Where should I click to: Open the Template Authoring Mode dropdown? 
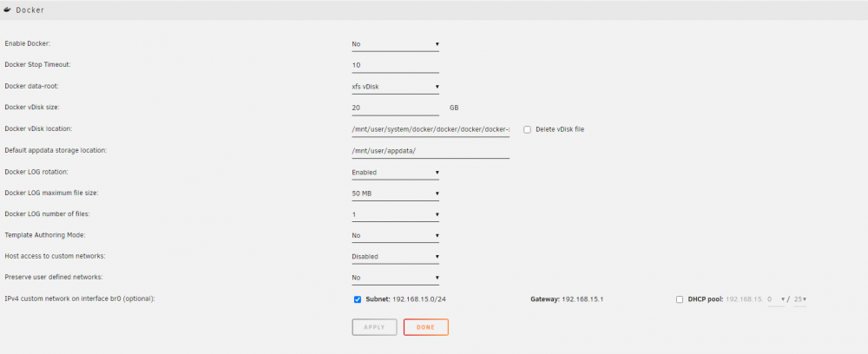395,235
